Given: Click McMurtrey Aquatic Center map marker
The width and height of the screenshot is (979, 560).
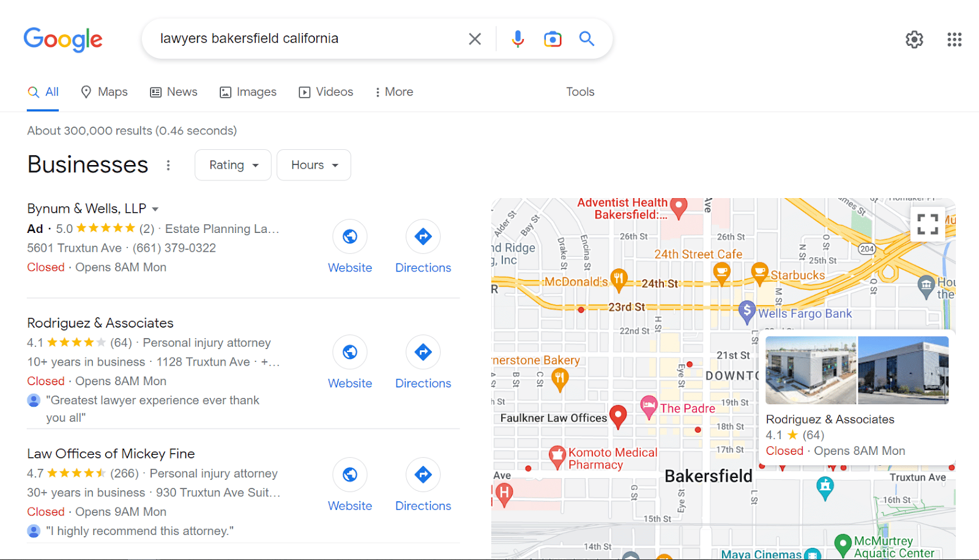Looking at the screenshot, I should coord(843,545).
